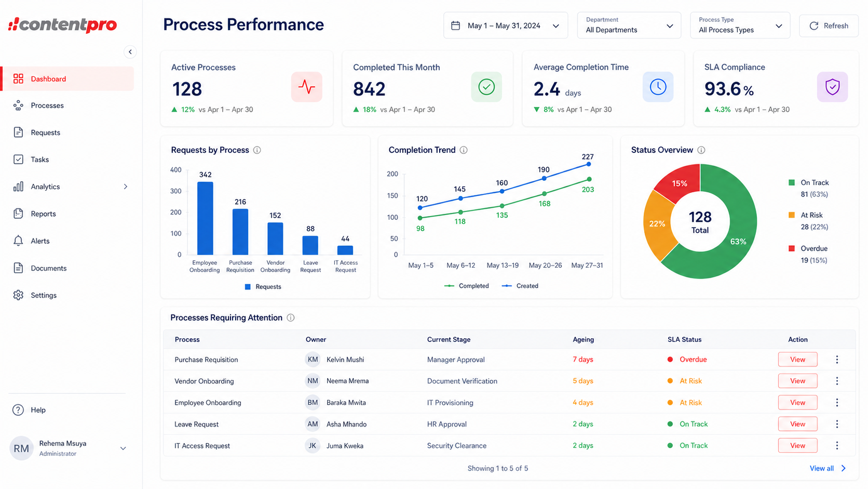
Task: Click info icon beside Processes Requiring Attention
Action: pos(291,318)
